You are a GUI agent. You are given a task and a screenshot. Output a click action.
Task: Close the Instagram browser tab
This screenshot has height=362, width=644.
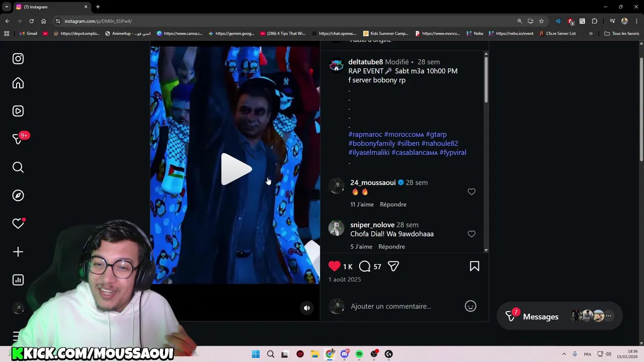click(86, 7)
